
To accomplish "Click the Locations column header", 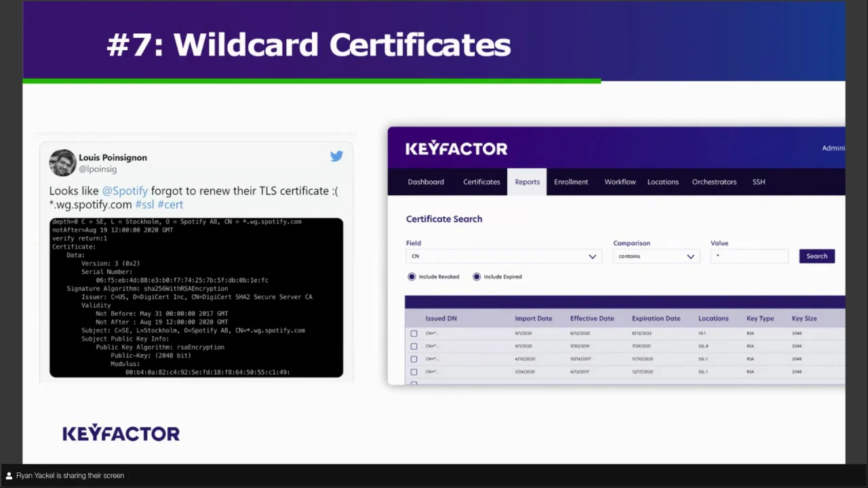I will 713,319.
